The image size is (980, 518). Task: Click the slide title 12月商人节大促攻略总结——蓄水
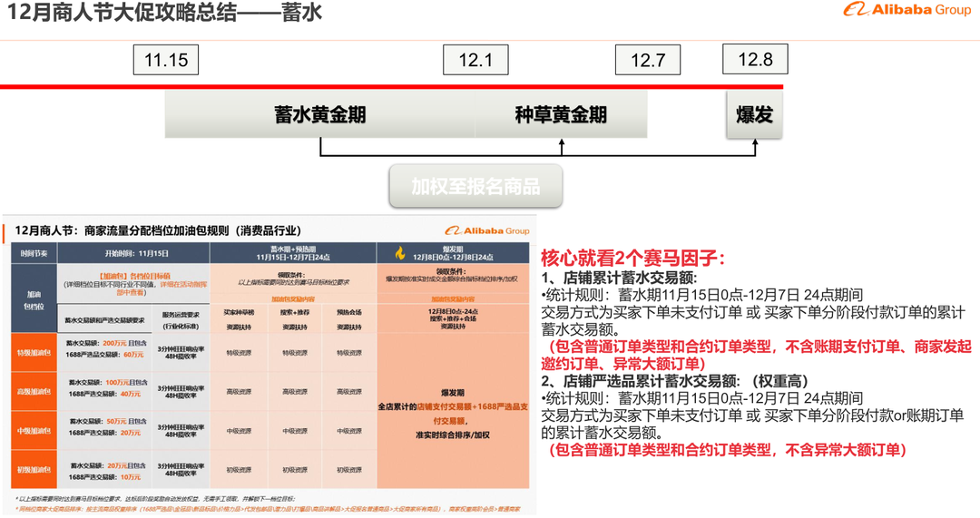pyautogui.click(x=164, y=13)
